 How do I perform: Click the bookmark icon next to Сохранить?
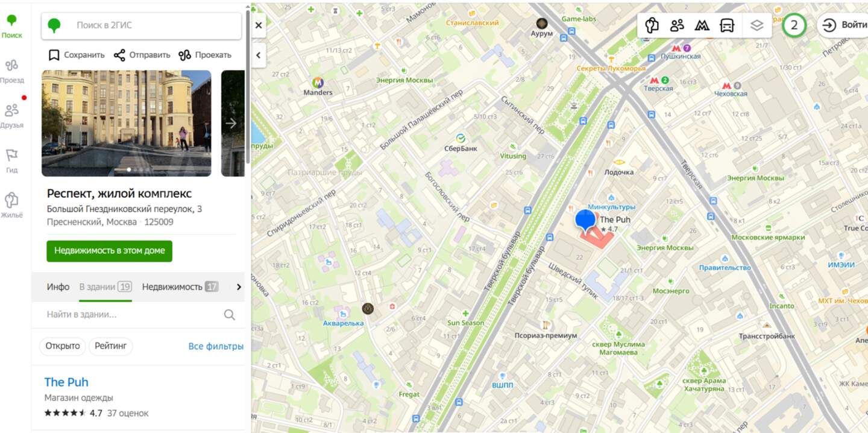point(54,55)
